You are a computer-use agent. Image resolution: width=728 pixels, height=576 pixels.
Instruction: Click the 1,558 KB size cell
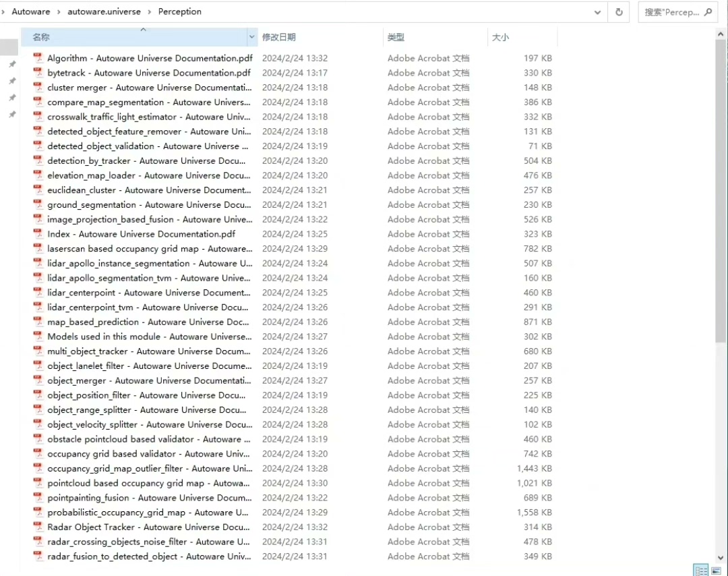534,513
